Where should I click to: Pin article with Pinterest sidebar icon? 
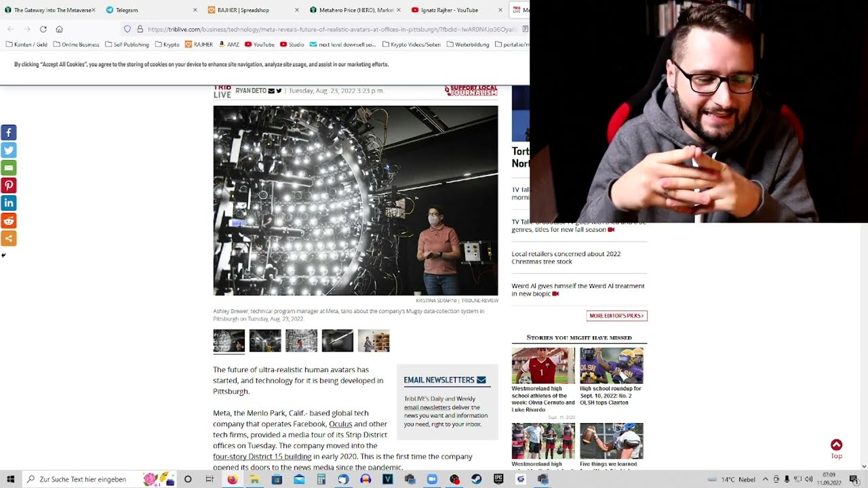9,186
